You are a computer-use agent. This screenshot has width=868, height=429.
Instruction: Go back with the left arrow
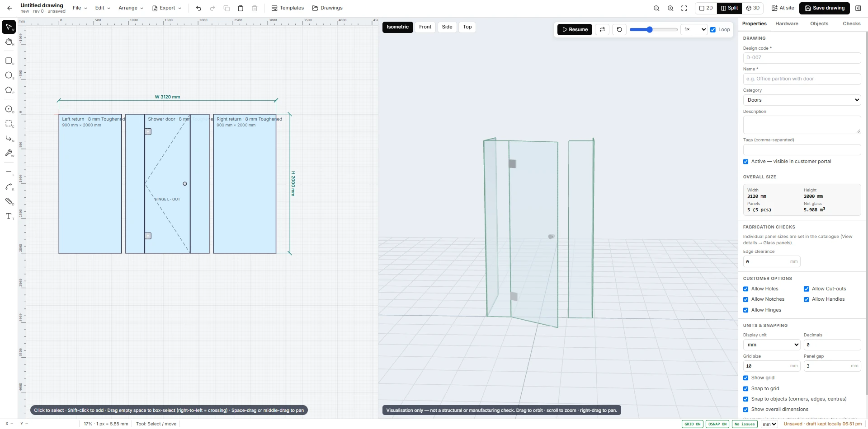click(9, 8)
